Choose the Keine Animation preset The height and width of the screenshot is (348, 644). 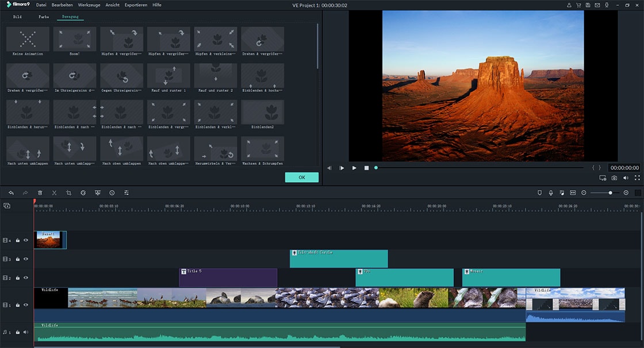[28, 41]
